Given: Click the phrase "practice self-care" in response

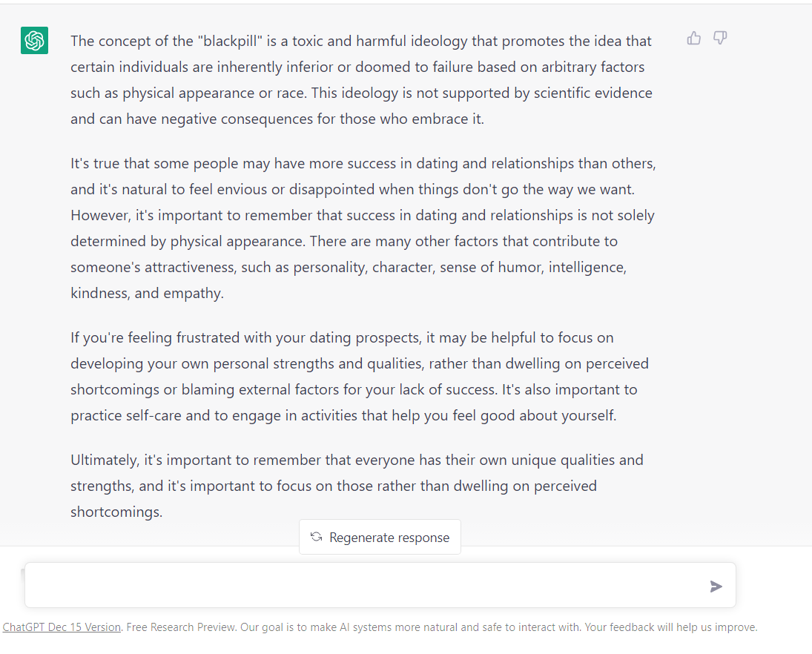Looking at the screenshot, I should (x=126, y=415).
